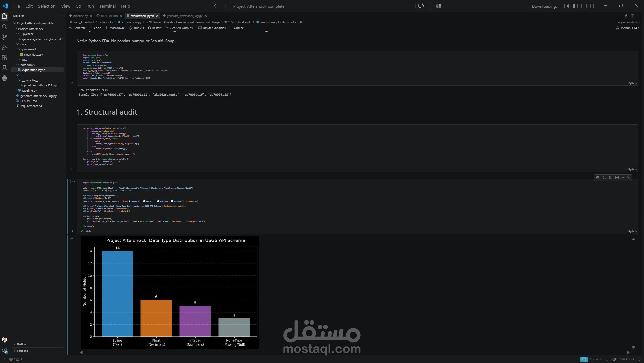The image size is (644, 363).
Task: Toggle the secondary side bar
Action: 593,6
